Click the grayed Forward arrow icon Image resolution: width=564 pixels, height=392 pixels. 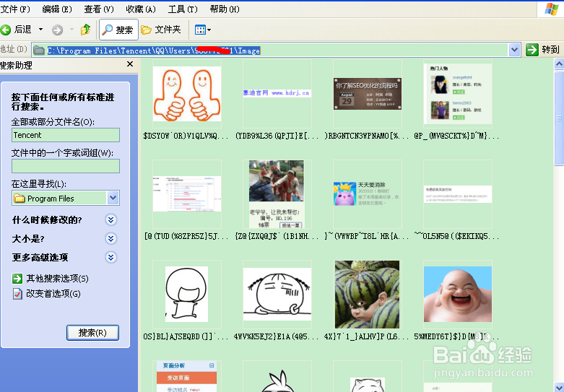point(57,30)
